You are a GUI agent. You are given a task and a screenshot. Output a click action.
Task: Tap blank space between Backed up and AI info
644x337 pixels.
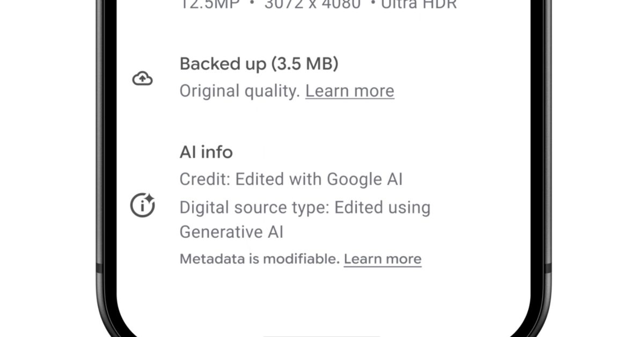(322, 122)
